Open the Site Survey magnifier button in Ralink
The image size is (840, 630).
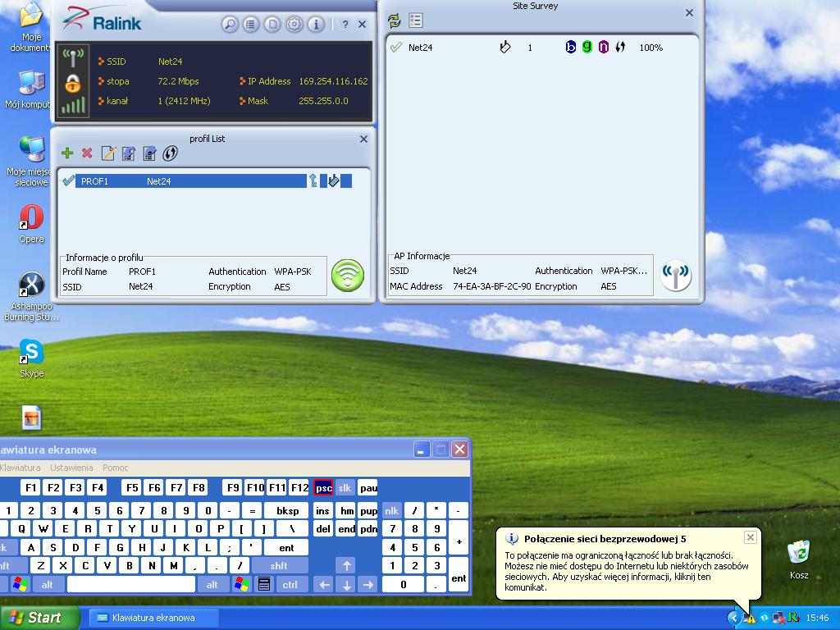pos(230,24)
